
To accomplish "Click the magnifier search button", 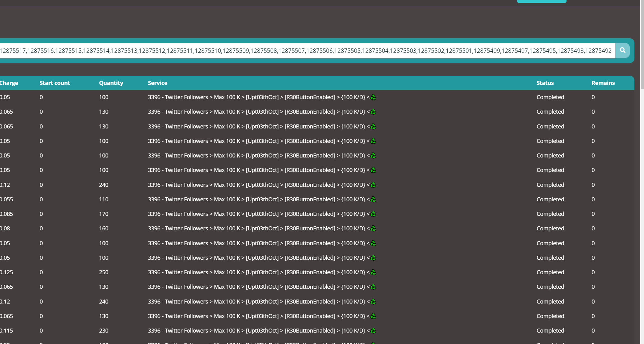I will click(x=622, y=50).
